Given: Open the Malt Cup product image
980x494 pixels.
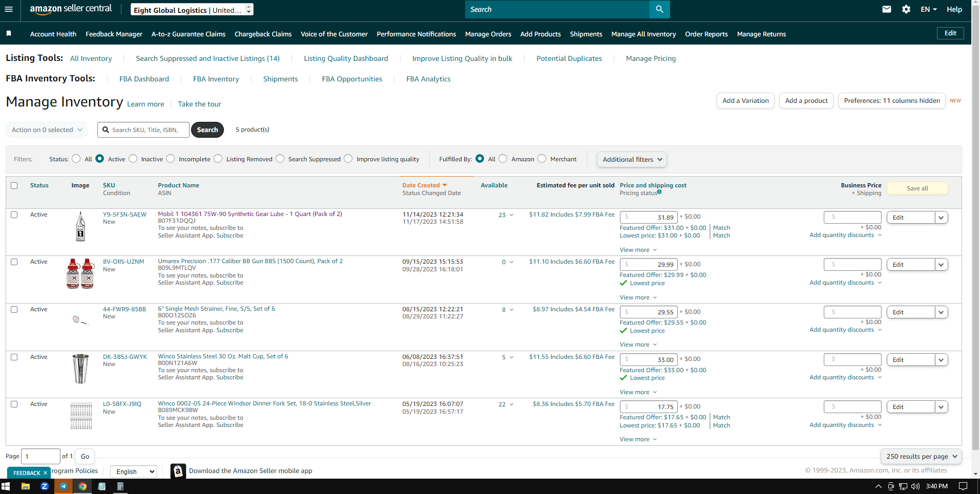Looking at the screenshot, I should pos(80,369).
